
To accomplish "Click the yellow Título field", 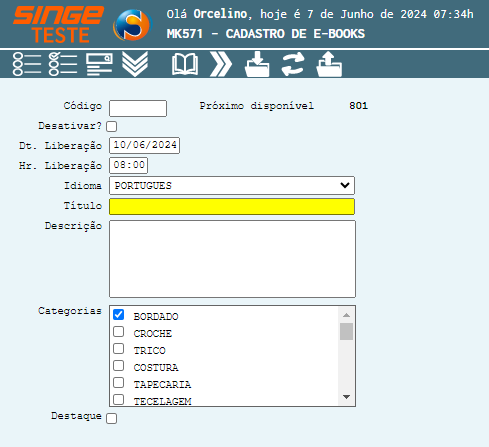I will (232, 206).
